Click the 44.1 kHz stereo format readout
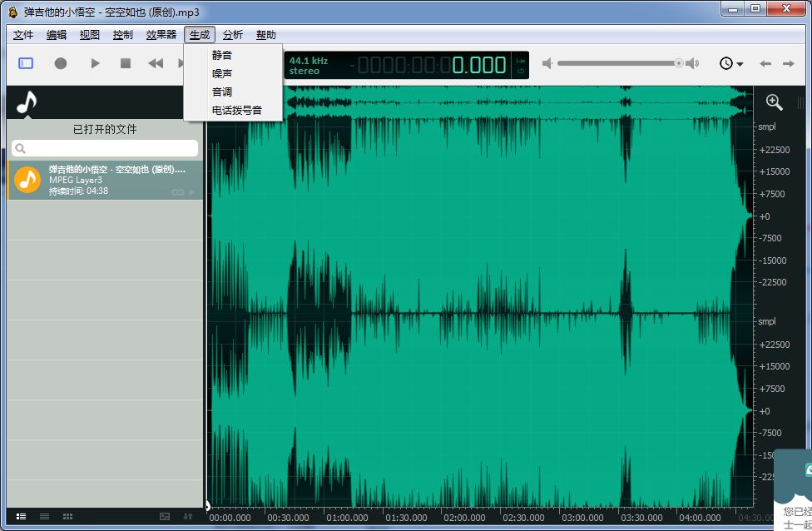812x531 pixels. tap(309, 65)
